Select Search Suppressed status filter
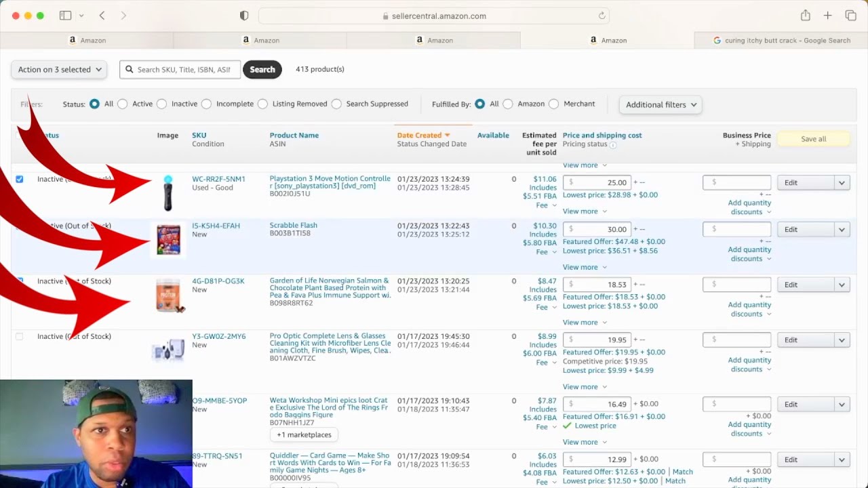This screenshot has width=868, height=488. [336, 104]
